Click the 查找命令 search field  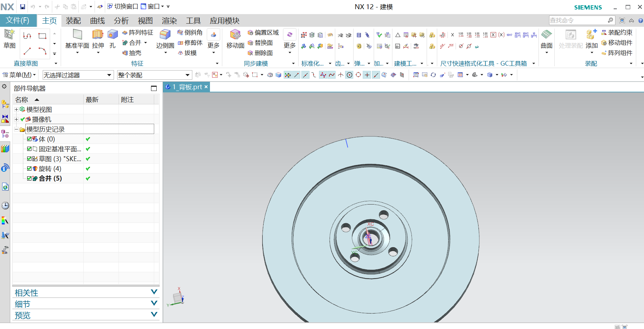click(x=582, y=20)
